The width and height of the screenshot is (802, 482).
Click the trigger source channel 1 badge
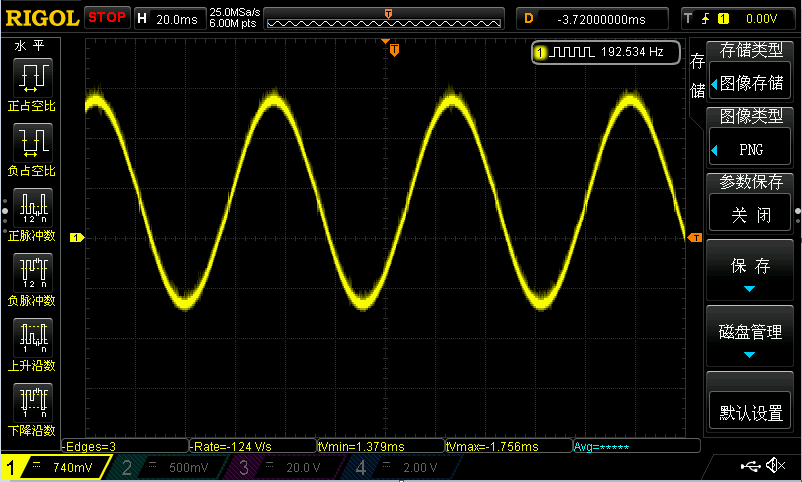click(x=723, y=19)
